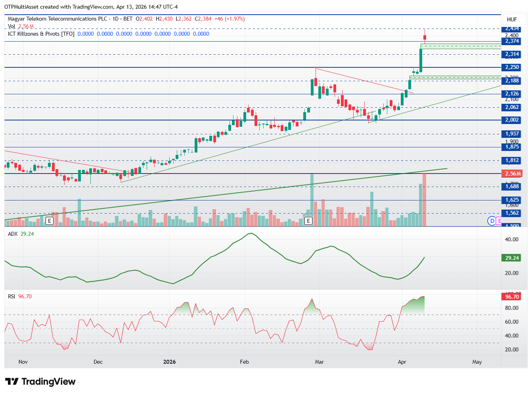Click the Apr label on time axis

[402, 362]
